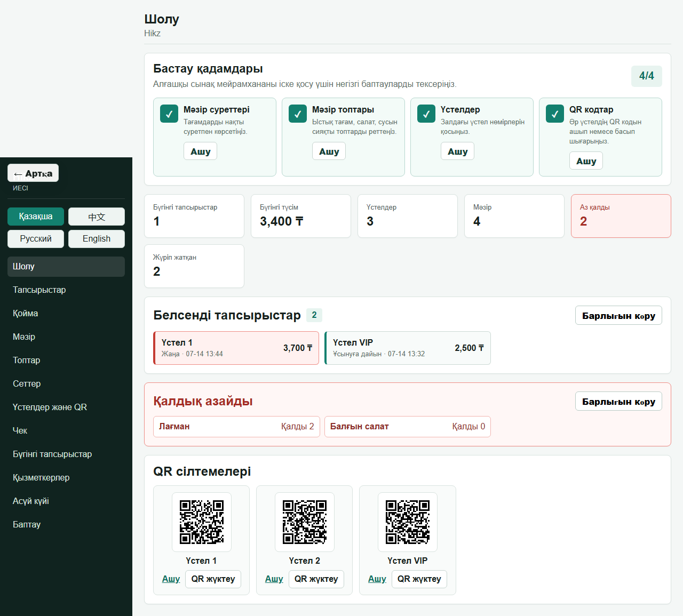
Task: Open Қойма in the sidebar
Action: pos(66,314)
